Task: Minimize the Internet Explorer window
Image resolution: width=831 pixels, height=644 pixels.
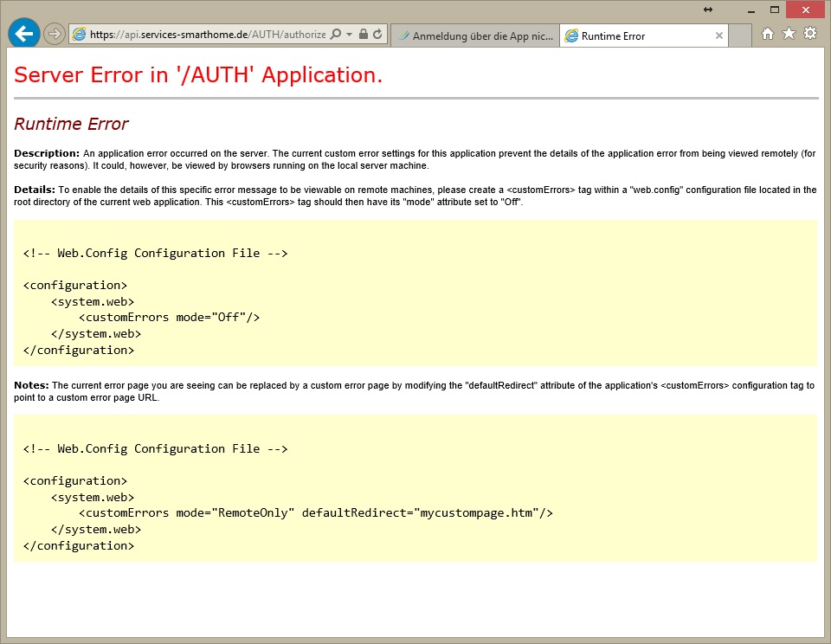Action: pos(751,10)
